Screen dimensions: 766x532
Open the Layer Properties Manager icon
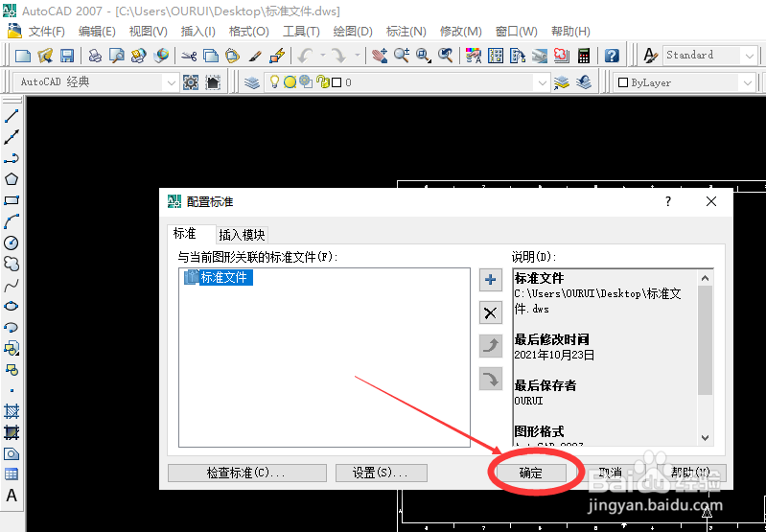coord(252,82)
